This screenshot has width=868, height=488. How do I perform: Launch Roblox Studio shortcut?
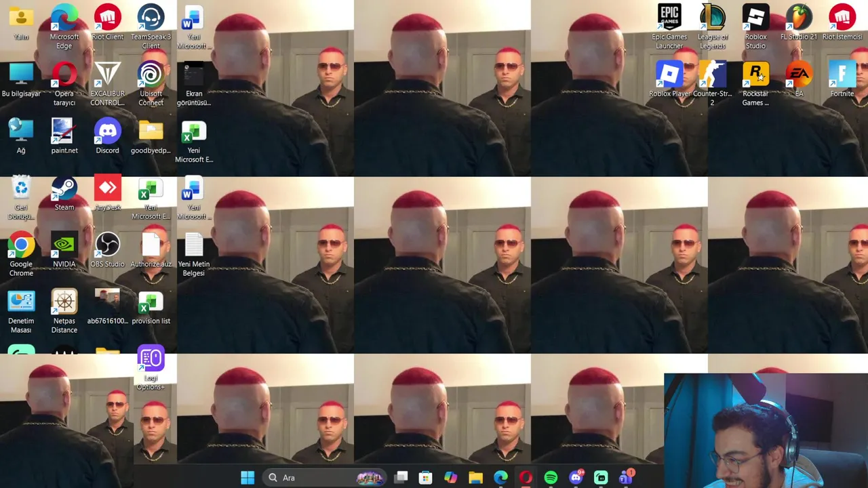coord(755,27)
